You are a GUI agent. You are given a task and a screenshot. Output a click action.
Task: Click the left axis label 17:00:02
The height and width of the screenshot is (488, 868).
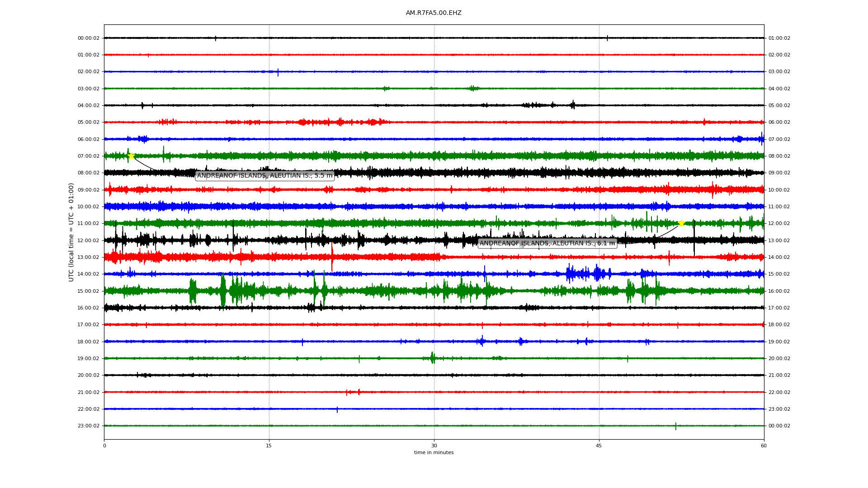click(89, 325)
